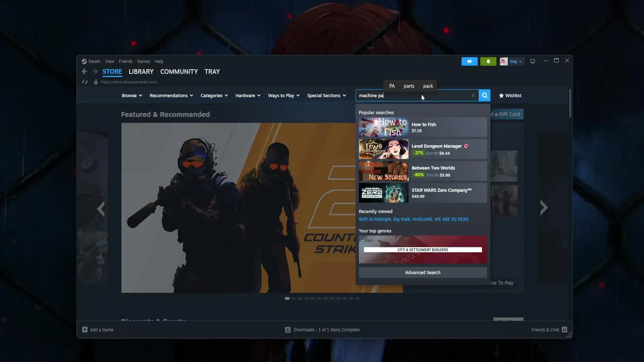
Task: Click the red icon beside Lewd Dungeon Manager
Action: pyautogui.click(x=466, y=146)
